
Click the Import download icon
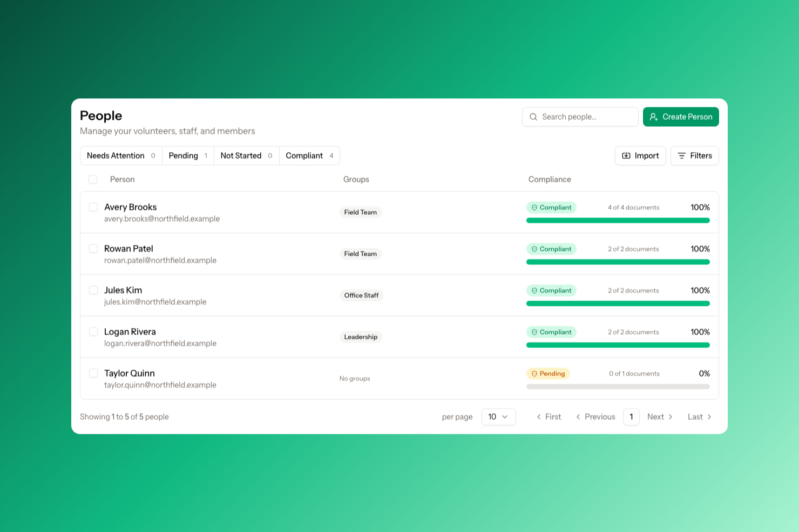[x=626, y=155]
